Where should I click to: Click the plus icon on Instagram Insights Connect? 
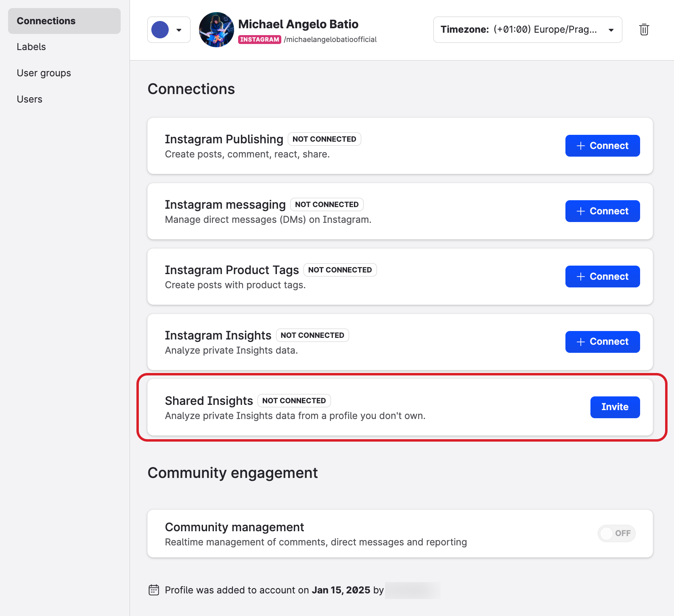[x=580, y=342]
